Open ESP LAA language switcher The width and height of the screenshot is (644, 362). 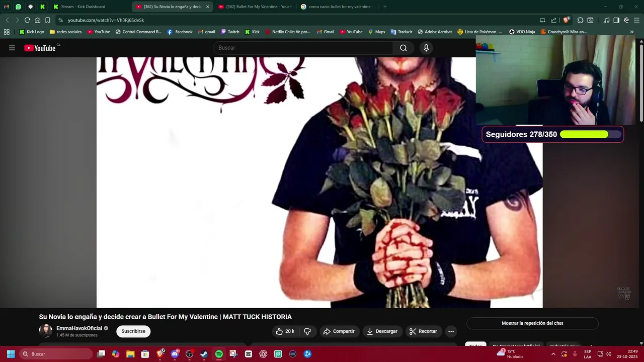click(x=588, y=354)
